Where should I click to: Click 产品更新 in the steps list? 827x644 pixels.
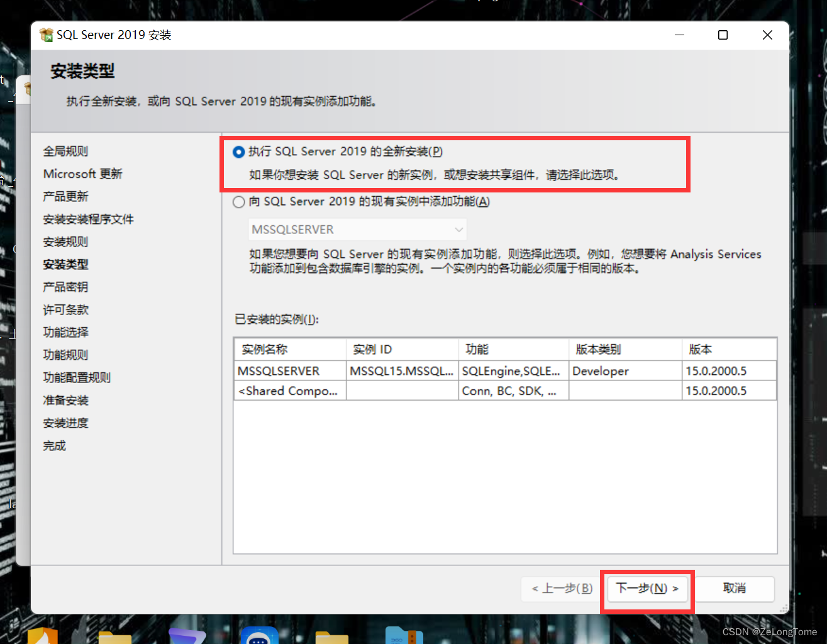[x=65, y=197]
